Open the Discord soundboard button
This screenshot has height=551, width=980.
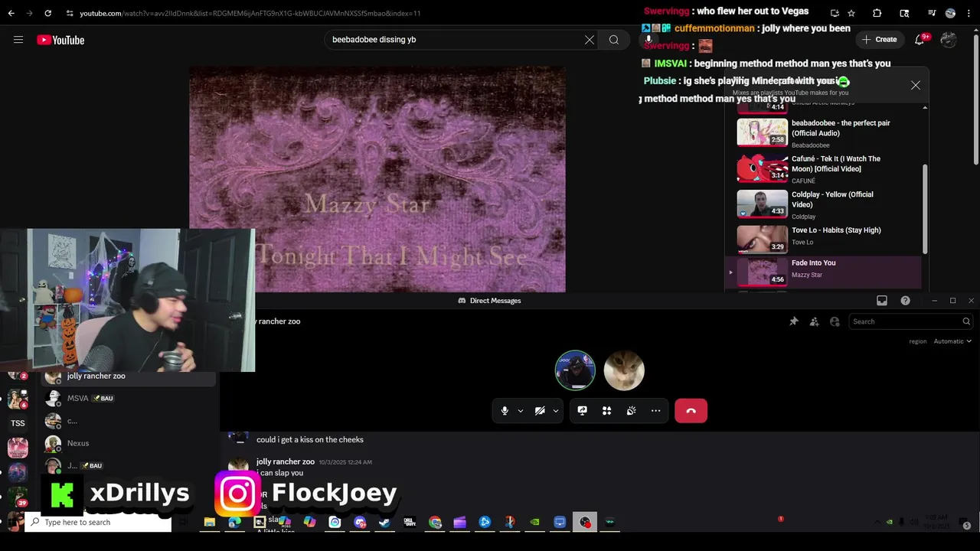[631, 411]
